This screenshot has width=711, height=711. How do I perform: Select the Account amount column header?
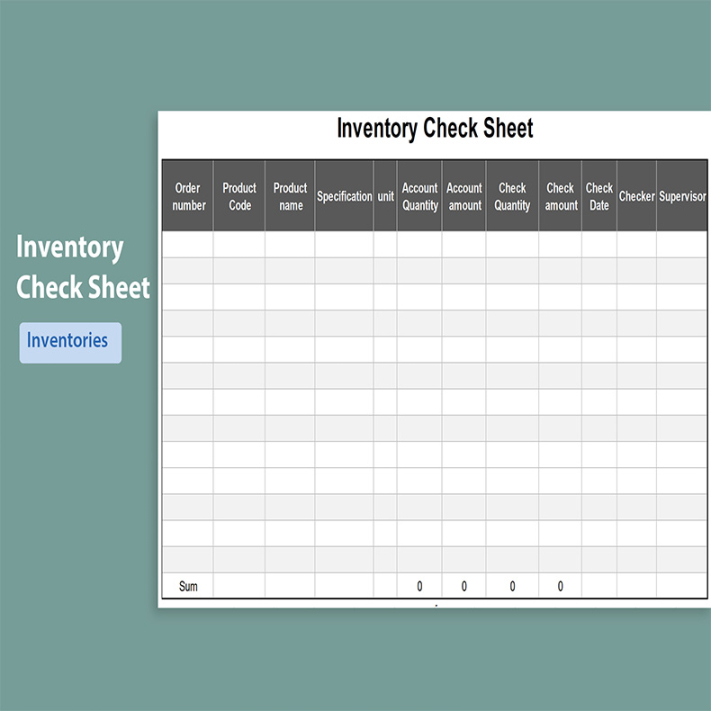tap(464, 196)
